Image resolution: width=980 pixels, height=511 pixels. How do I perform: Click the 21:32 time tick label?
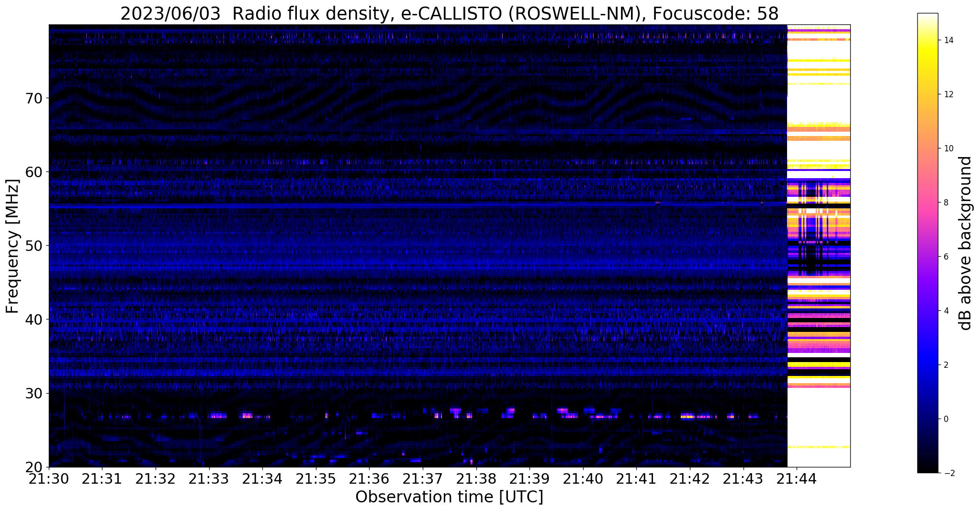156,478
